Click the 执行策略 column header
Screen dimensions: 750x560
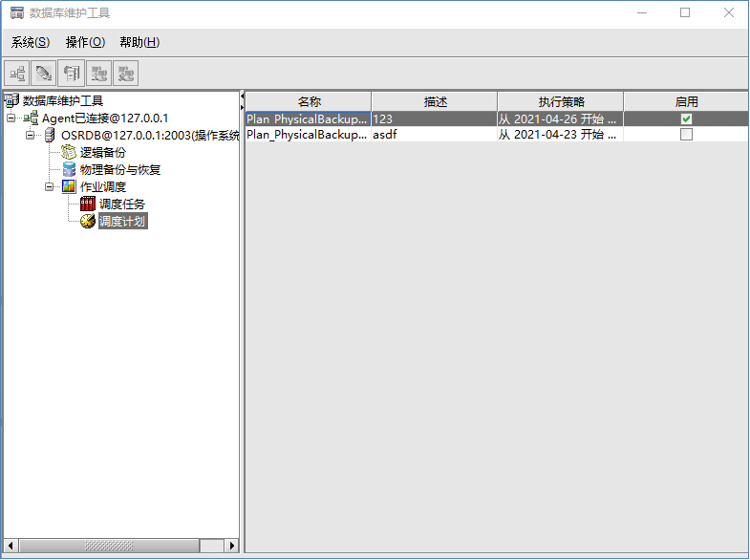click(561, 101)
